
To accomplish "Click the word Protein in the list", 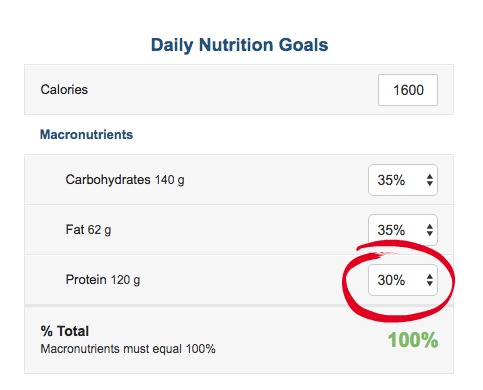I will pyautogui.click(x=86, y=279).
